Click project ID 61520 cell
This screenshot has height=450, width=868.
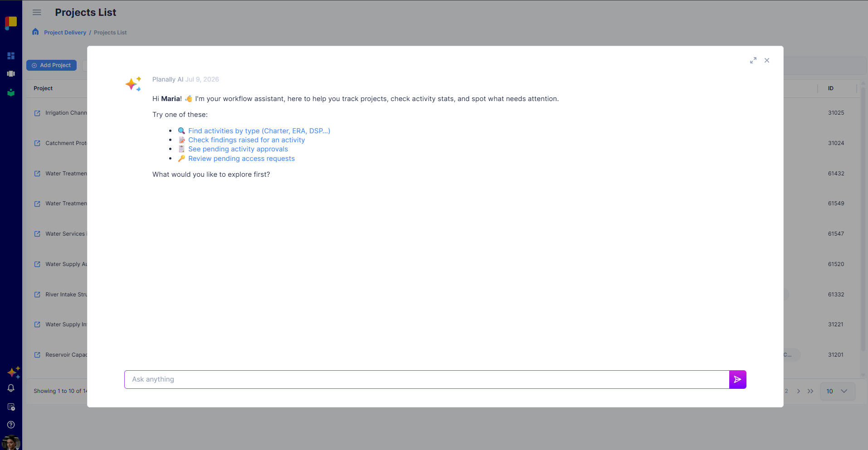(x=836, y=264)
